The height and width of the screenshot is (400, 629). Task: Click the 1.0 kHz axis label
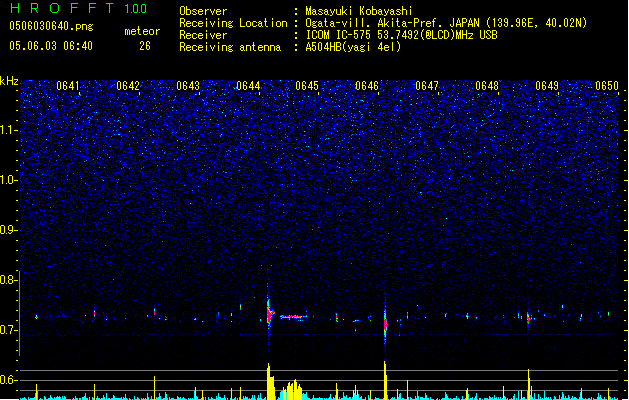coord(9,180)
